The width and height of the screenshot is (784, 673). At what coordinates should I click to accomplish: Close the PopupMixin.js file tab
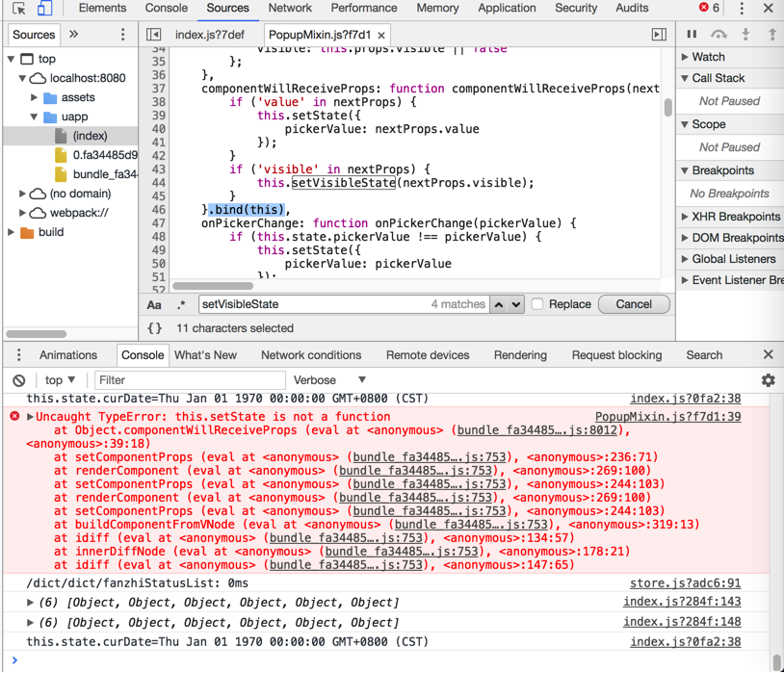(x=381, y=36)
